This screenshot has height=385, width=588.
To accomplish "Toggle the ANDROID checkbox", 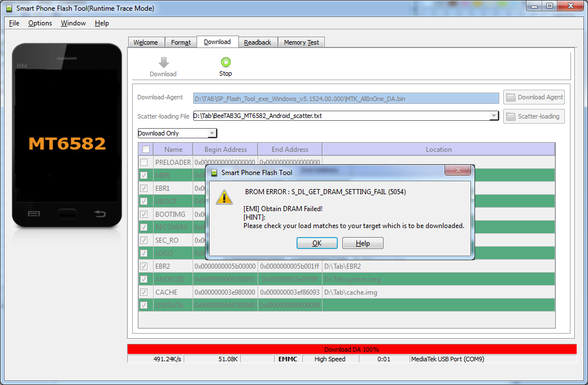I will pos(143,279).
